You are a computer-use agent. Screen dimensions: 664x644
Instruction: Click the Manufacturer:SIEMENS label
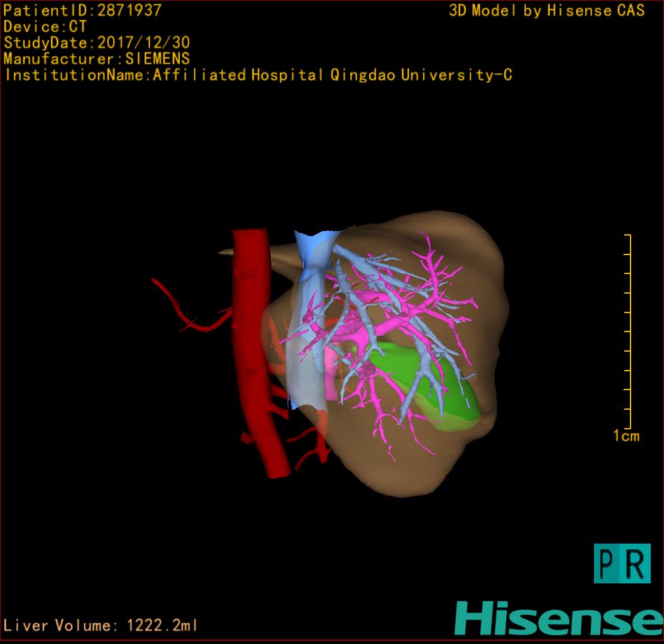[97, 59]
